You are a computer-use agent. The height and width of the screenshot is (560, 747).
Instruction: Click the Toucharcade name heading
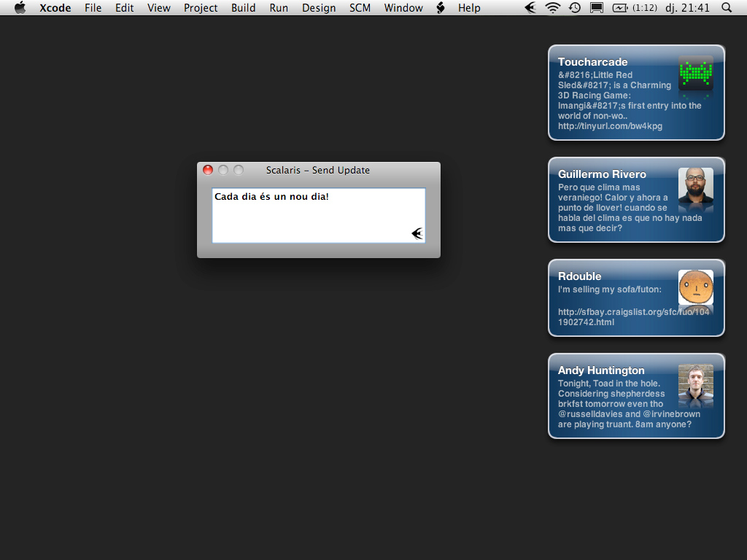tap(592, 62)
